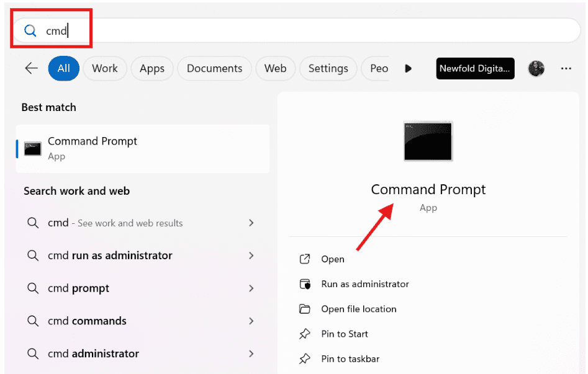Expand the 'cmd prompt' suggestion chevron

point(251,288)
